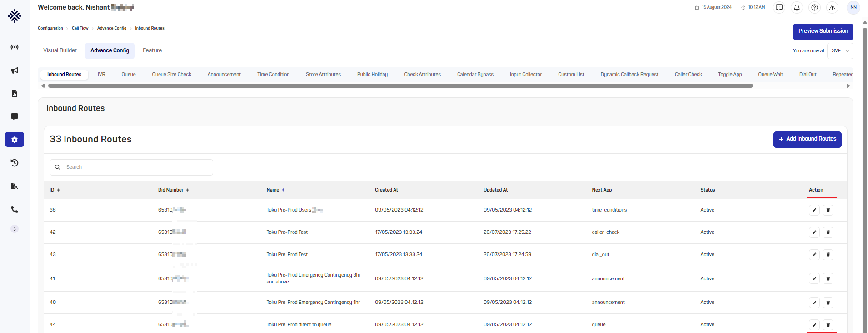Select the Queue sub-tab
The height and width of the screenshot is (333, 868).
(129, 74)
